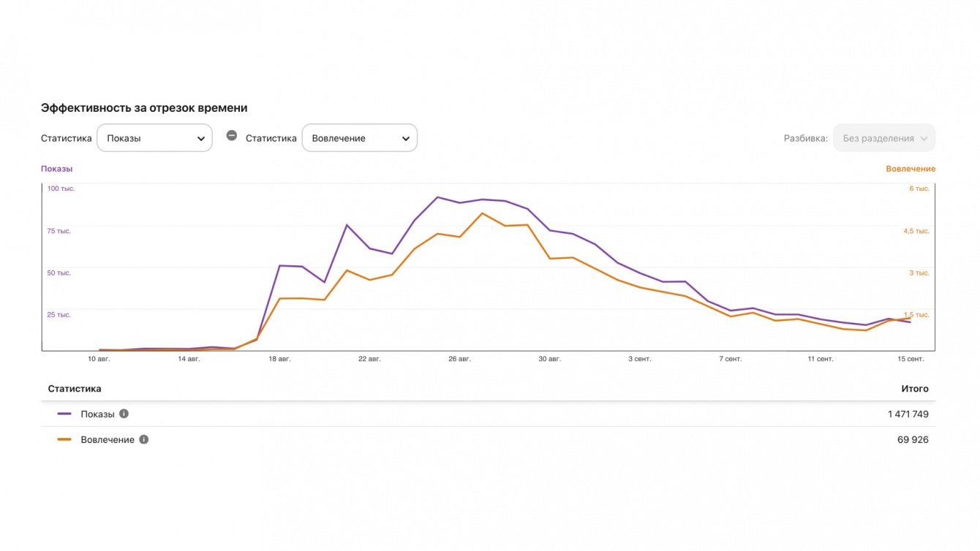Screen dimensions: 980x551
Task: Click the 18 авг. date marker
Action: pyautogui.click(x=279, y=359)
